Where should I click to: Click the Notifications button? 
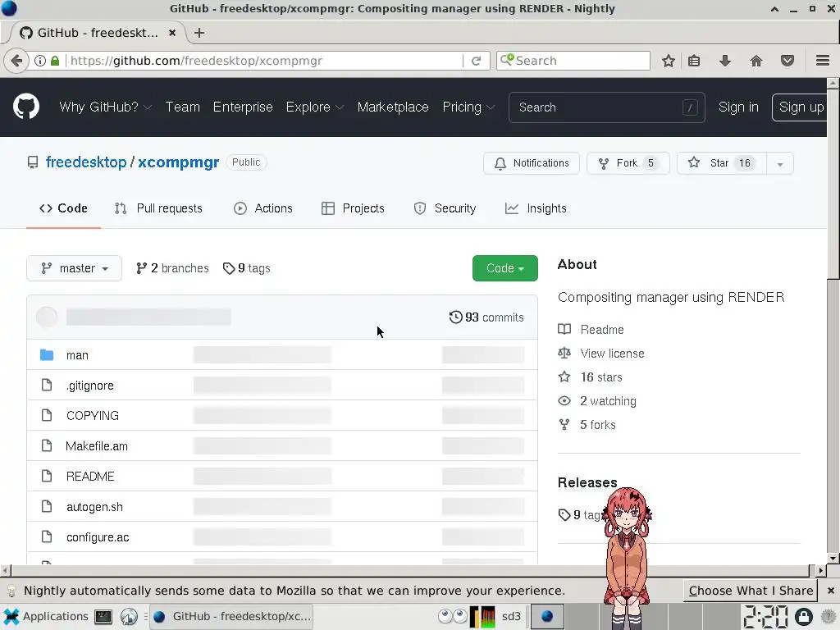point(531,163)
